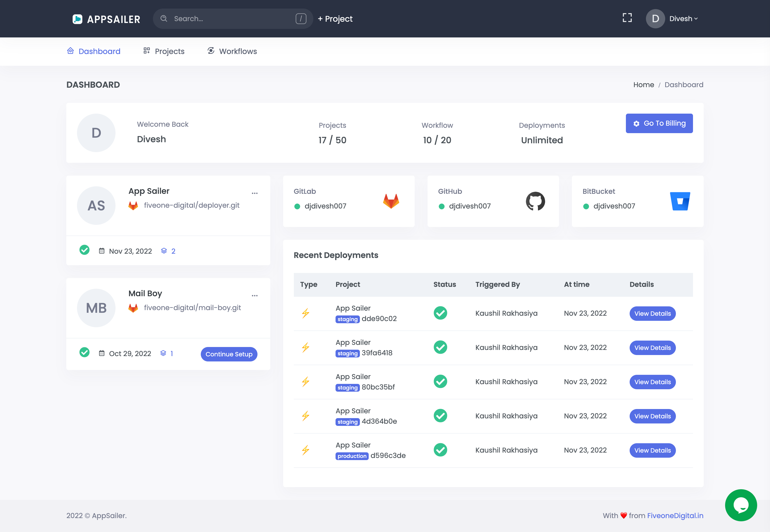
Task: Click Continue Setup on Mail Boy
Action: [x=229, y=354]
